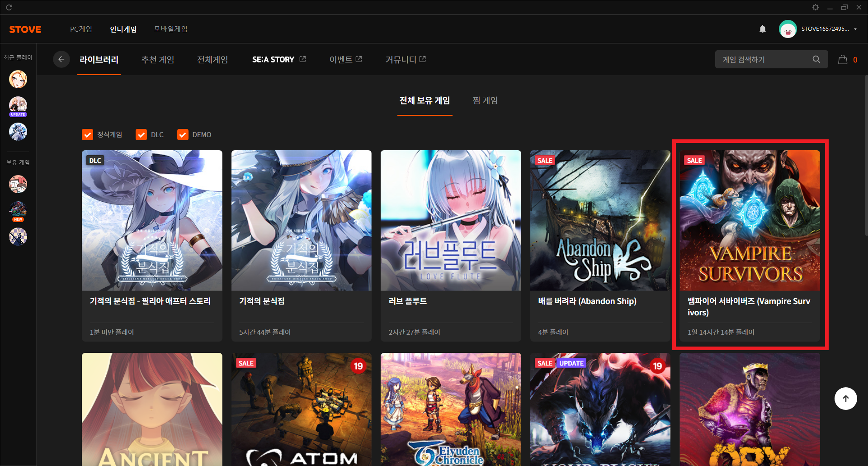868x466 pixels.
Task: Open the sidebar game icon tagged UPDATE
Action: pyautogui.click(x=18, y=105)
